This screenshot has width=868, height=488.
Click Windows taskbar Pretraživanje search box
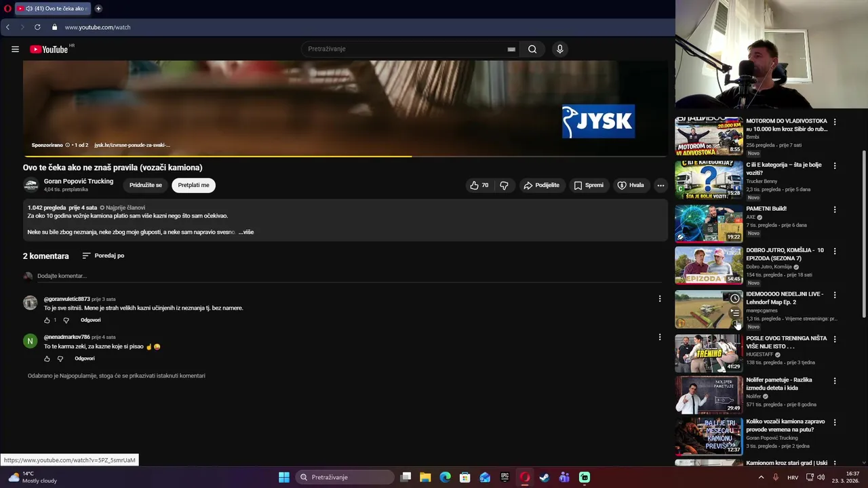click(x=346, y=477)
